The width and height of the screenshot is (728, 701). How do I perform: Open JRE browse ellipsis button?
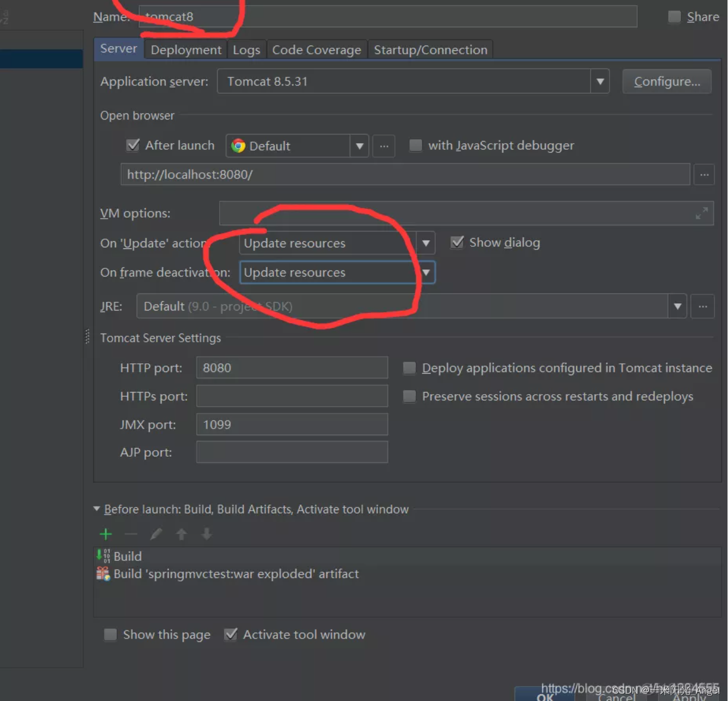click(702, 306)
